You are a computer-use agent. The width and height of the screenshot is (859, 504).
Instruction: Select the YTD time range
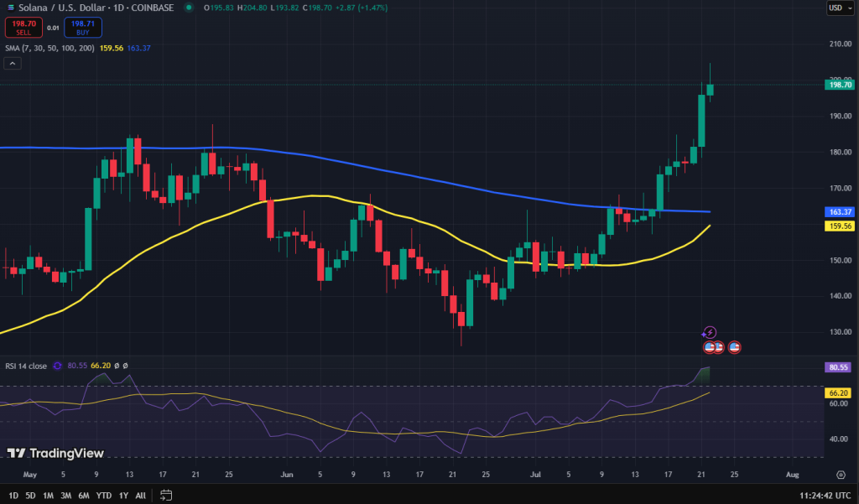103,496
